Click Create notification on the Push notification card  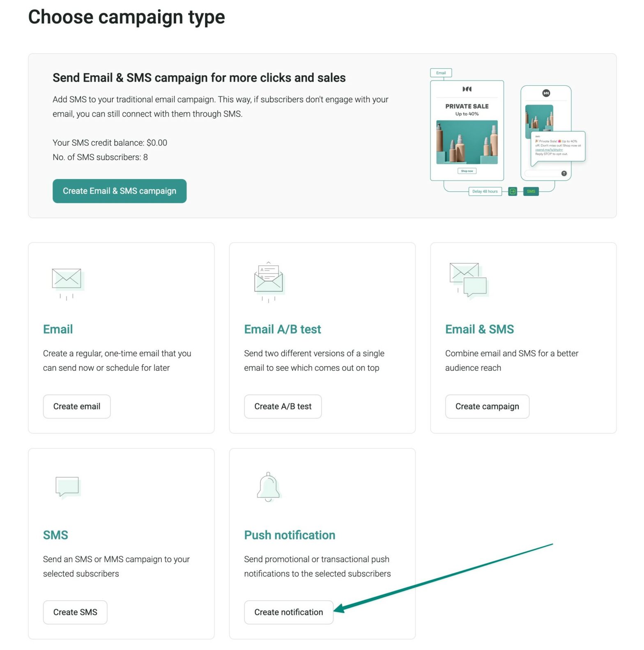(x=288, y=612)
